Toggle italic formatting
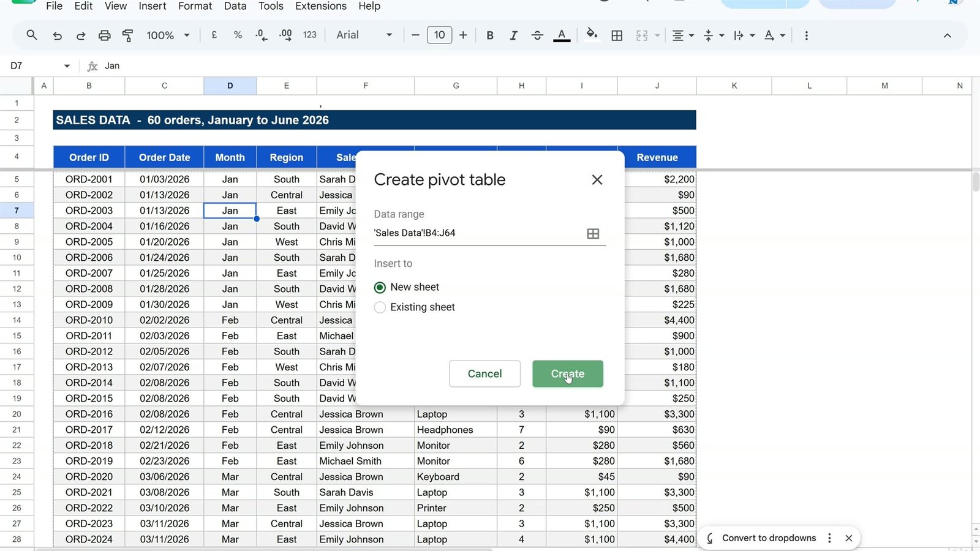980x551 pixels. [513, 36]
